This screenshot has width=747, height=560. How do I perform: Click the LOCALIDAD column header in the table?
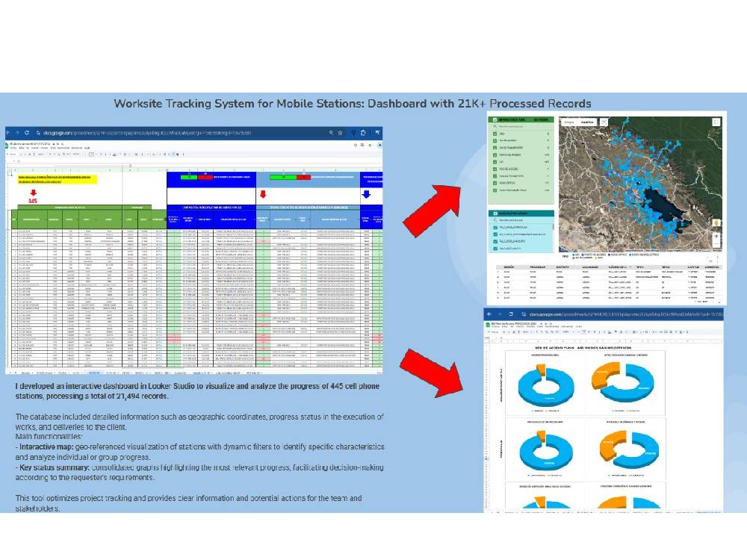(x=590, y=267)
